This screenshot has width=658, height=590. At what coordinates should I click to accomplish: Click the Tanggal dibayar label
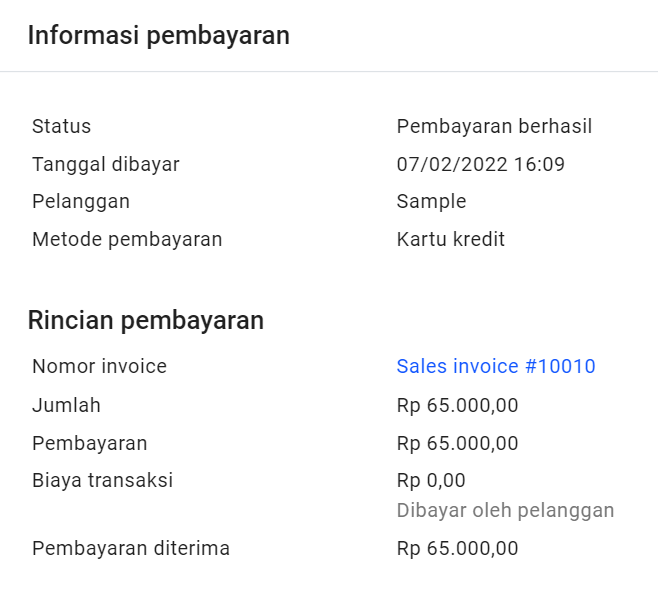[x=106, y=164]
